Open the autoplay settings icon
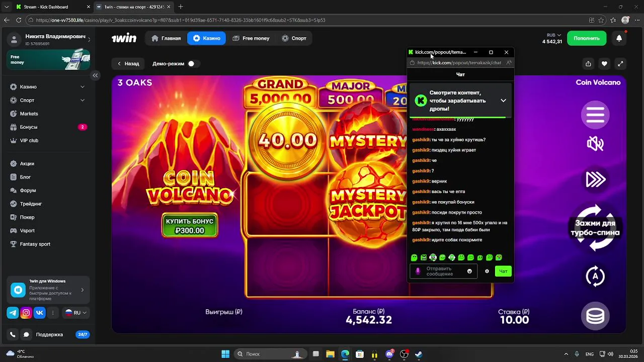The width and height of the screenshot is (644, 362). 595,276
